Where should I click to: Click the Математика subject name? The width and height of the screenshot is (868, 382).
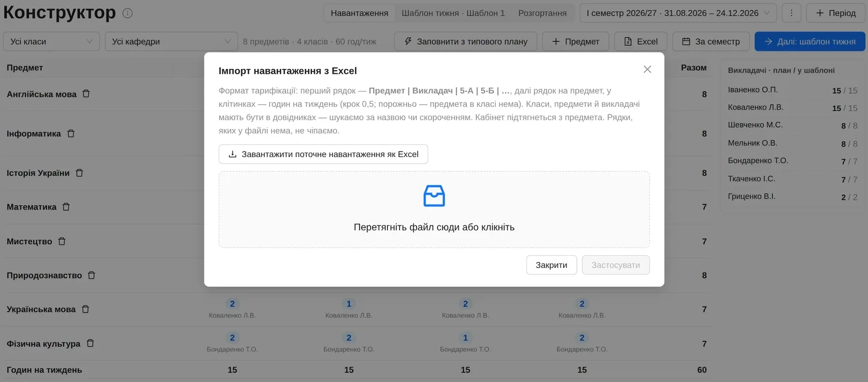point(31,207)
